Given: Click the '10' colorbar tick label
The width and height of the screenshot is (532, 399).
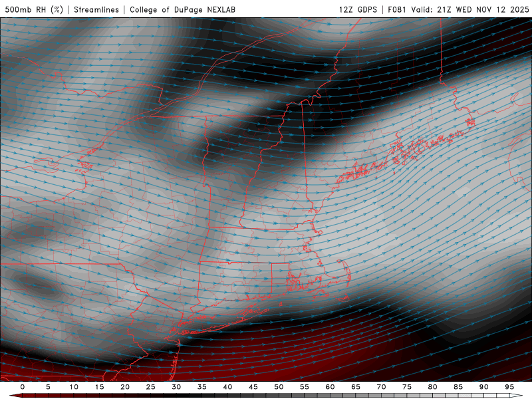Looking at the screenshot, I should coord(74,387).
